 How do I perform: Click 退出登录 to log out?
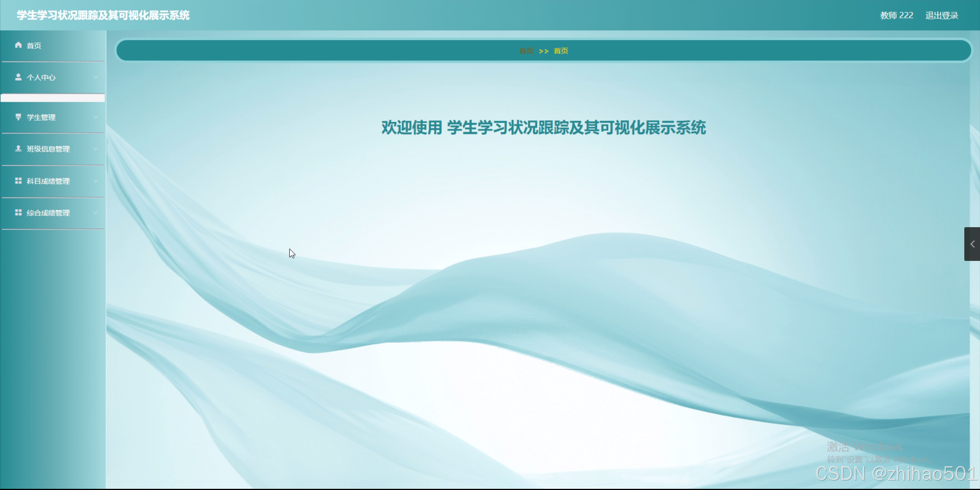tap(941, 15)
